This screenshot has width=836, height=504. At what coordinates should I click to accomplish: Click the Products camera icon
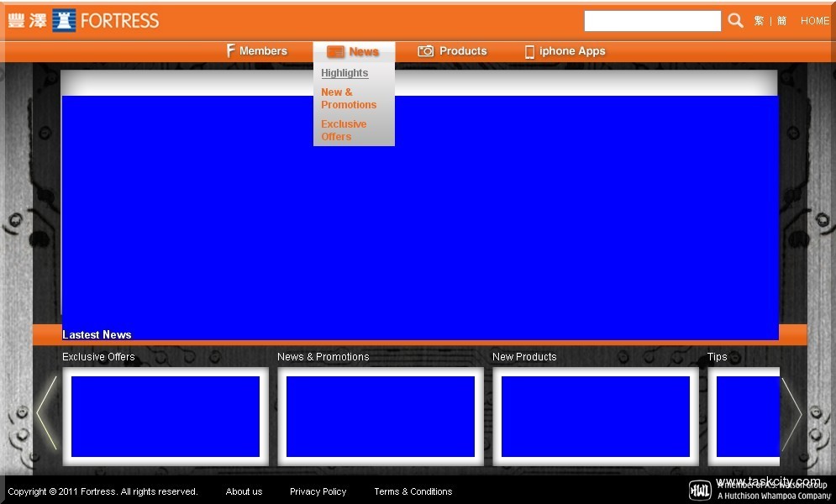coord(426,51)
